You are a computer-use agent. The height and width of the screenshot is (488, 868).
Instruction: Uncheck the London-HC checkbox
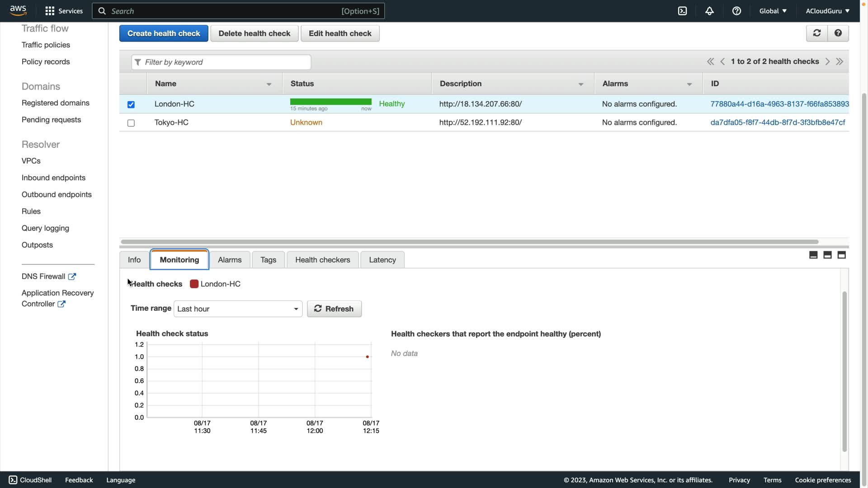131,104
